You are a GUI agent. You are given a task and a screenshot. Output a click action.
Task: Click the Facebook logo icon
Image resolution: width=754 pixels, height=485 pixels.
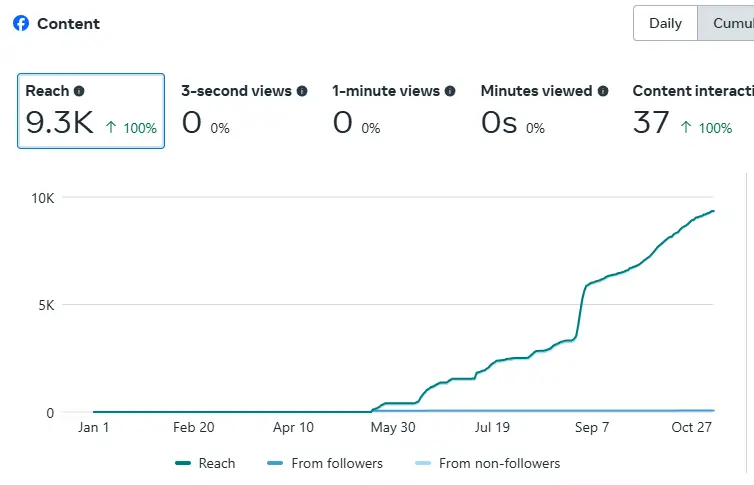(21, 23)
